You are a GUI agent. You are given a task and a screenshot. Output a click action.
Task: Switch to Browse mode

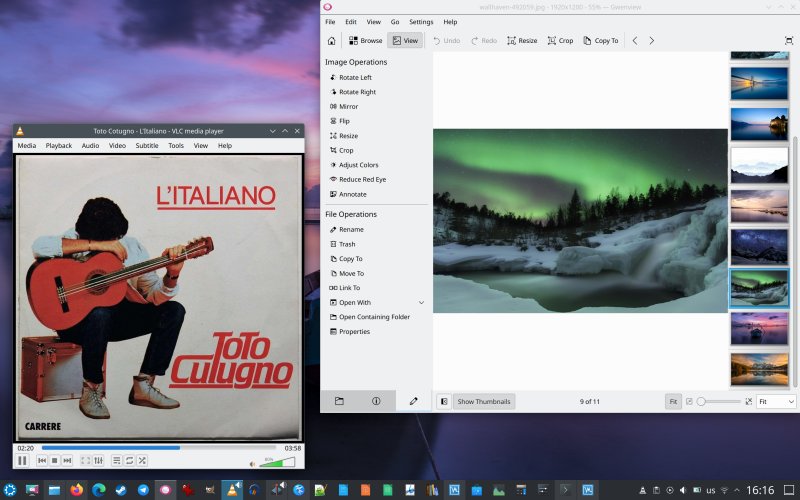tap(365, 41)
